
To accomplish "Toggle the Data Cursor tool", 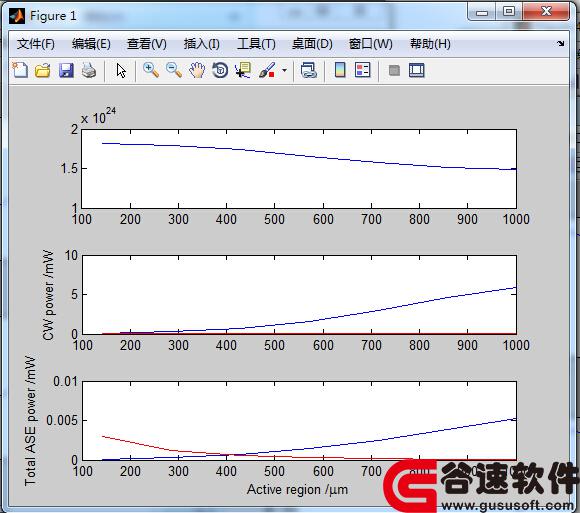I will pyautogui.click(x=243, y=70).
